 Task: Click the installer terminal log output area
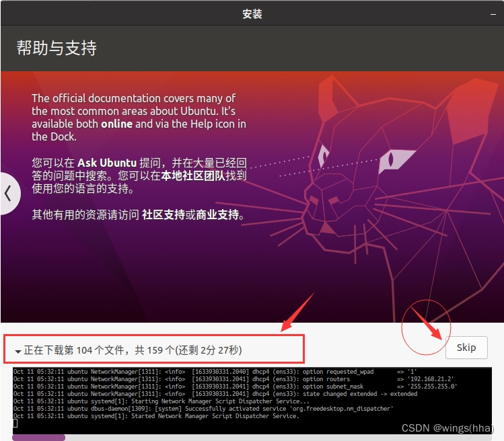[x=252, y=401]
